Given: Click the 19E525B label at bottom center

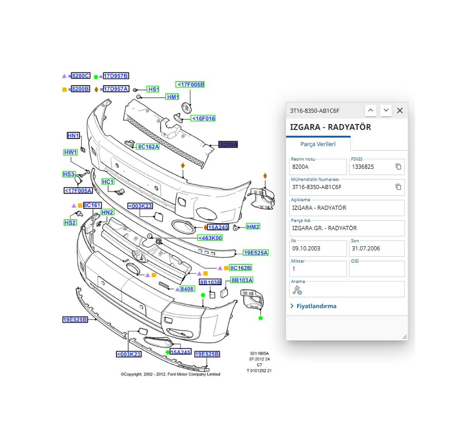Looking at the screenshot, I should coord(207,354).
